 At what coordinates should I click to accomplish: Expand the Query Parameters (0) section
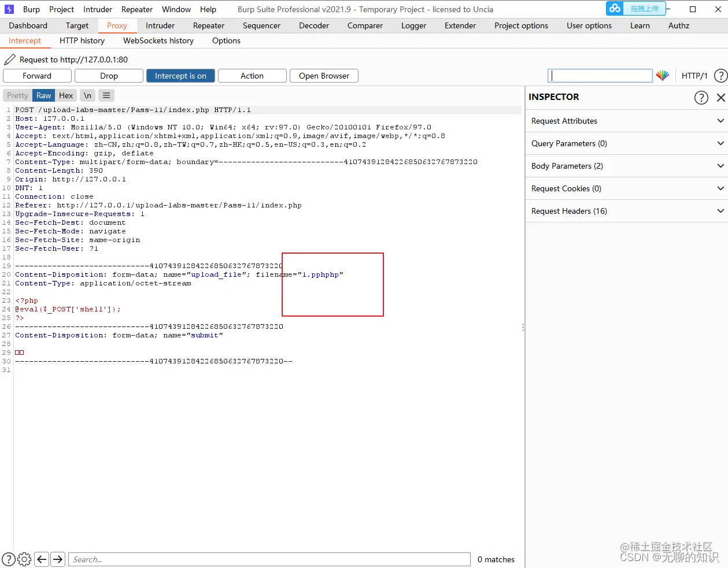click(627, 143)
